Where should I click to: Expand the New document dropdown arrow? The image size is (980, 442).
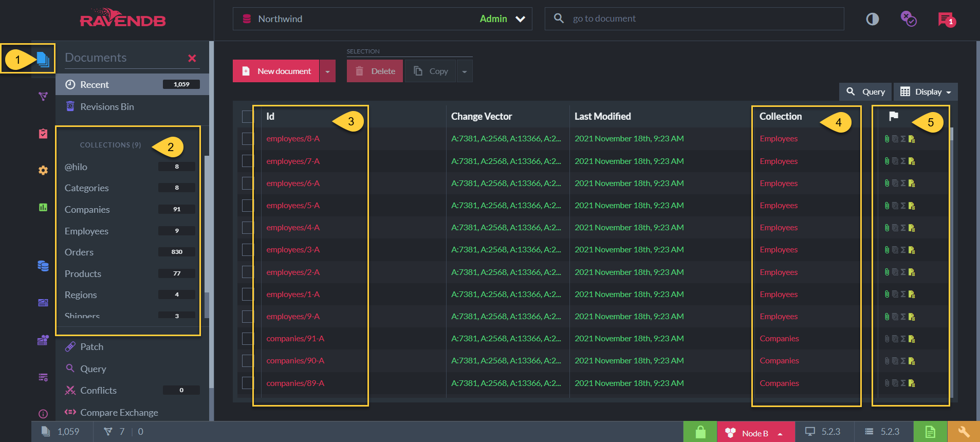pyautogui.click(x=327, y=71)
